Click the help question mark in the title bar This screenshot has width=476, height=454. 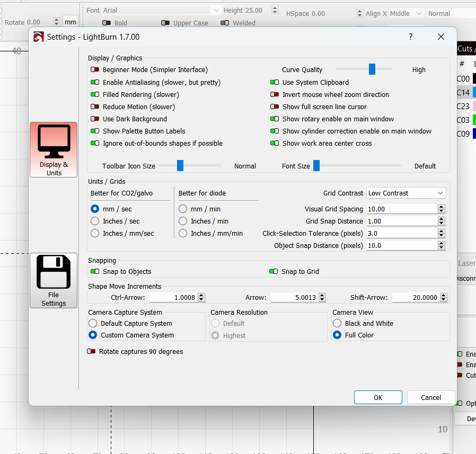[411, 37]
